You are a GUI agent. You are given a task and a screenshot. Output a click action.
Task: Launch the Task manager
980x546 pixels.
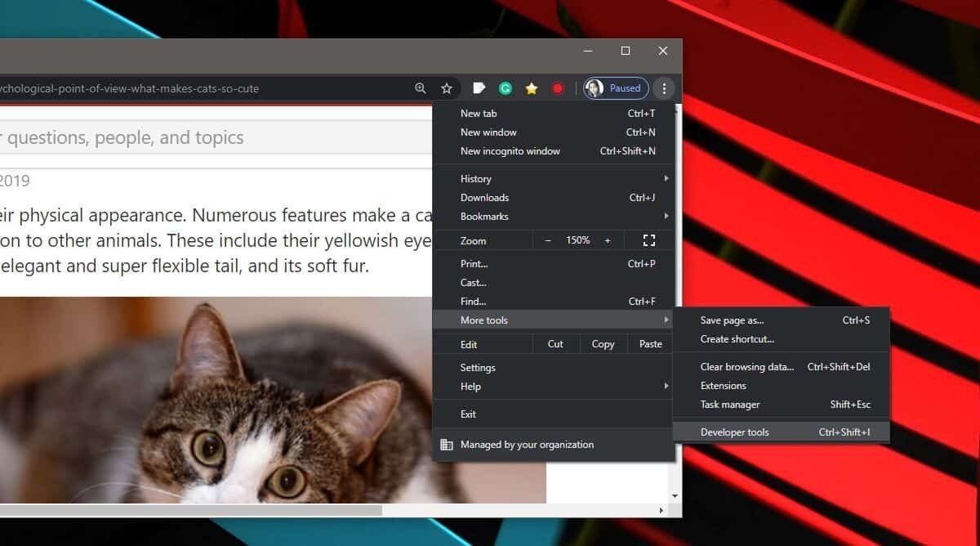pyautogui.click(x=729, y=405)
